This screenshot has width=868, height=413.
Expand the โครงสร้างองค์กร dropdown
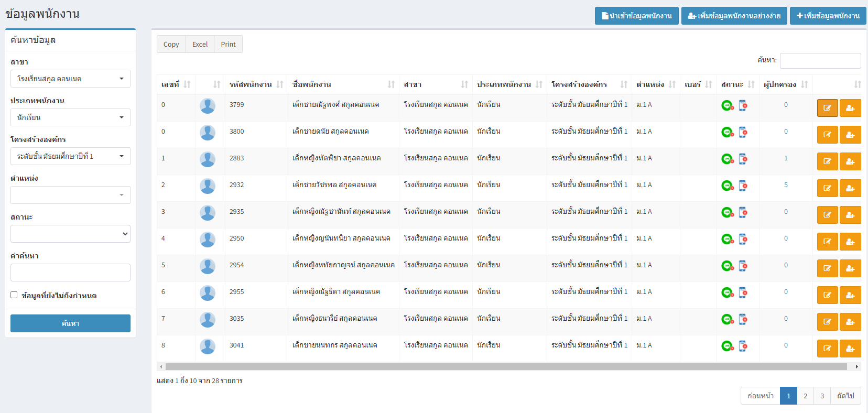70,156
